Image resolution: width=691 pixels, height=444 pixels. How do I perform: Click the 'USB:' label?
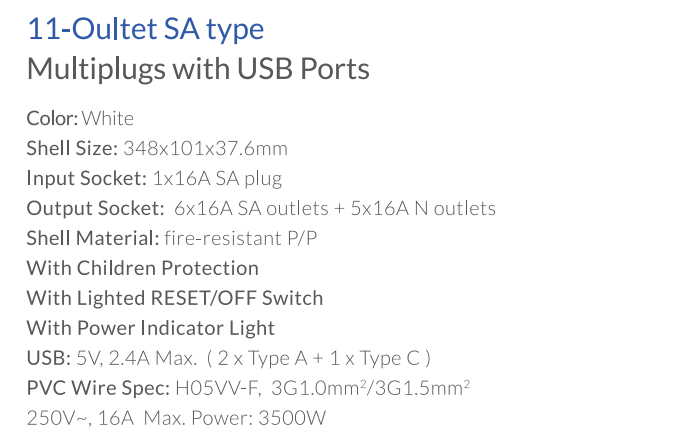48,358
